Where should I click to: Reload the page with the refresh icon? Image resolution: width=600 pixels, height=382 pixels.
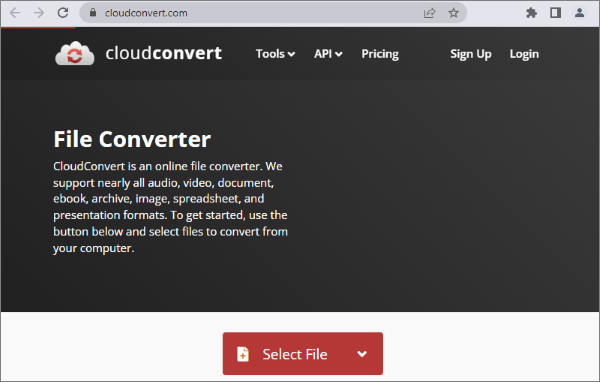pos(63,13)
